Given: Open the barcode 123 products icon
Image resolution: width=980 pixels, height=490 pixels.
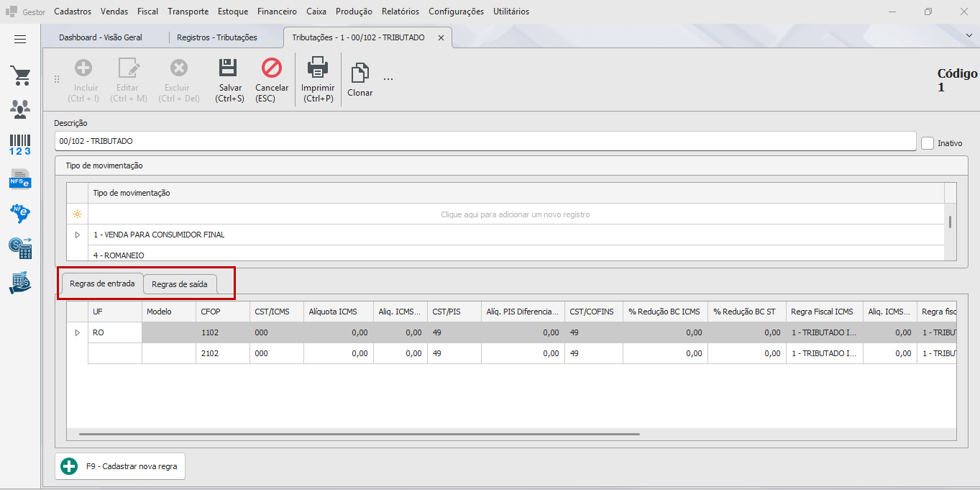Looking at the screenshot, I should 20,145.
